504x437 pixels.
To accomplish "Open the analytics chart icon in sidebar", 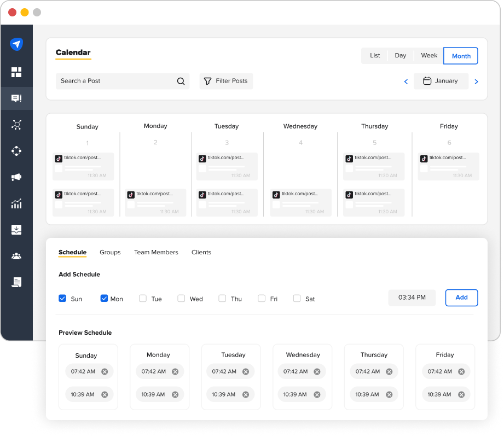I will pyautogui.click(x=16, y=203).
